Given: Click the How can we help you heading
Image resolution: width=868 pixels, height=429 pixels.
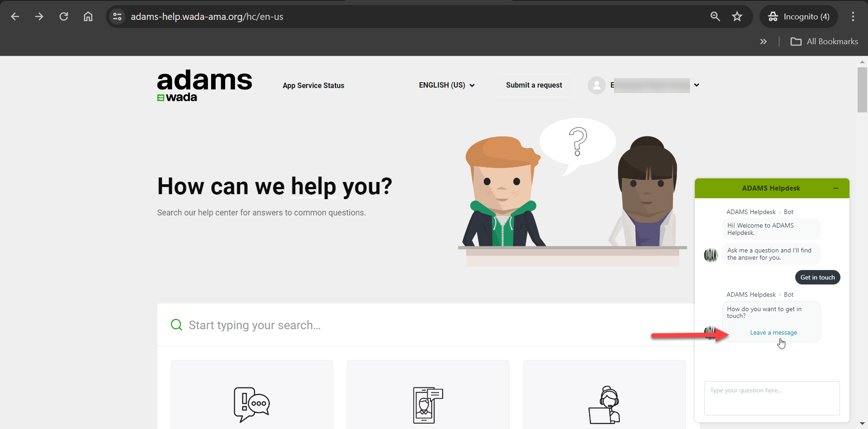Looking at the screenshot, I should [274, 186].
